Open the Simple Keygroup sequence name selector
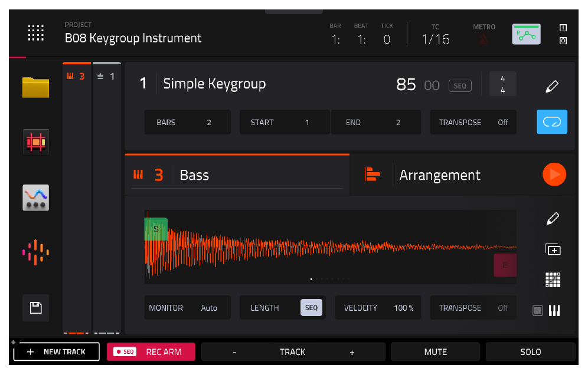The image size is (588, 375). tap(214, 84)
